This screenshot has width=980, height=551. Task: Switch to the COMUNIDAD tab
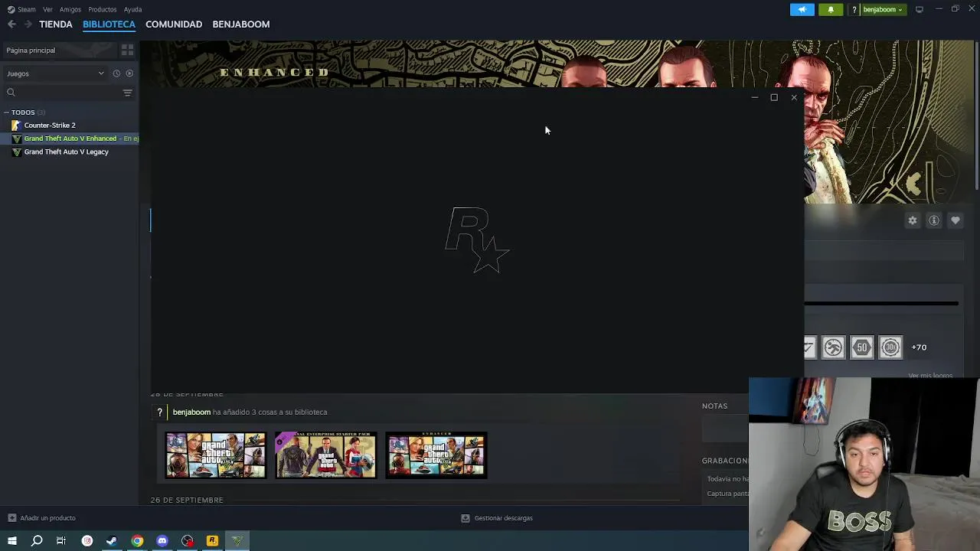[x=174, y=24]
